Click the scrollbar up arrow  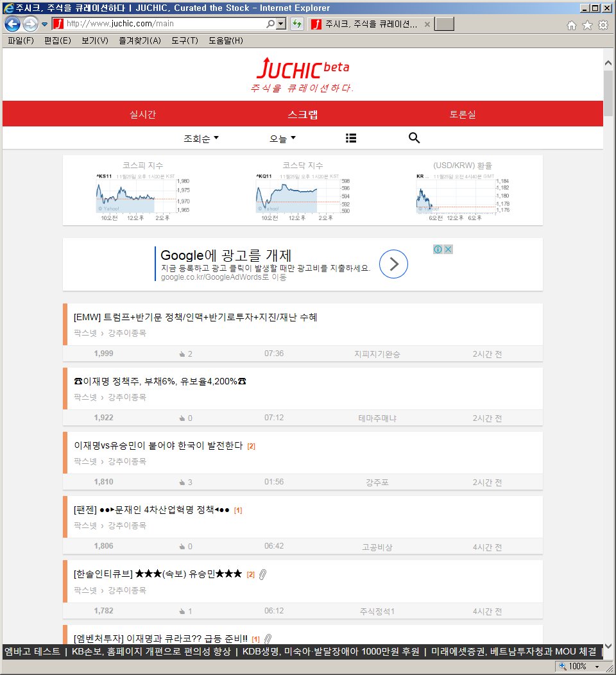point(608,63)
